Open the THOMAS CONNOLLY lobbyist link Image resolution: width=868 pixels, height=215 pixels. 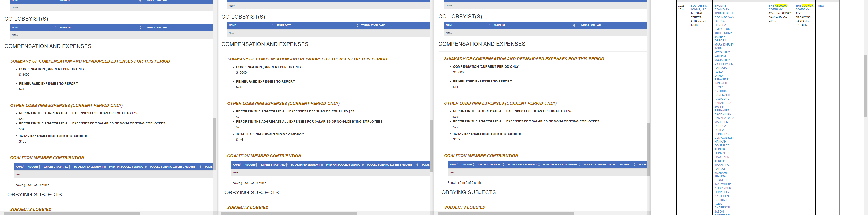tap(722, 7)
